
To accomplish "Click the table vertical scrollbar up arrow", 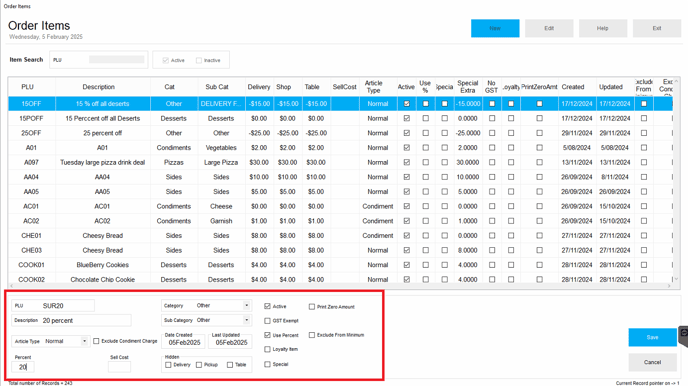I will (676, 82).
